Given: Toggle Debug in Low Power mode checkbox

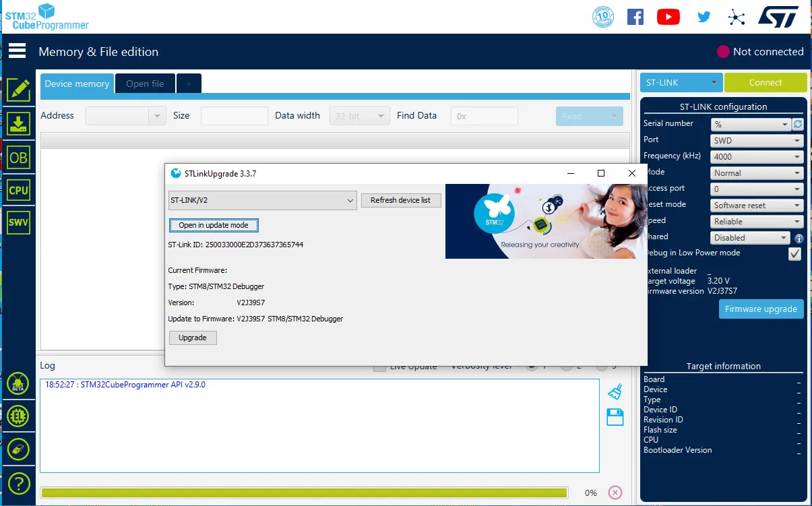Looking at the screenshot, I should (x=795, y=254).
